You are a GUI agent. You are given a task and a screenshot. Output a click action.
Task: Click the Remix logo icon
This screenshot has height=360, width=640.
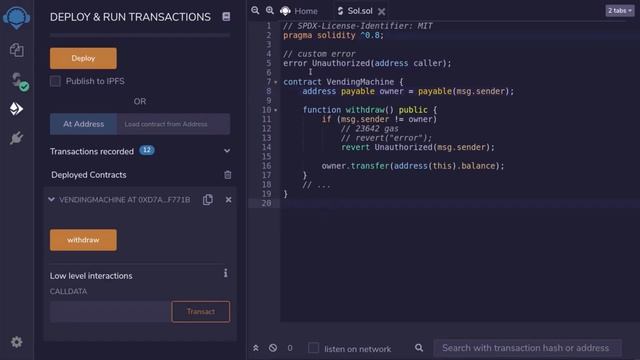(16, 18)
